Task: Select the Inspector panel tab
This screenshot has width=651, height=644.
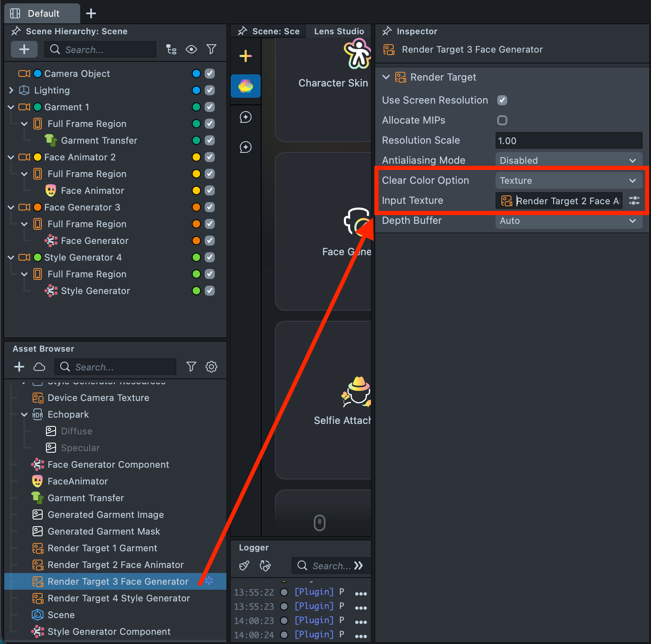Action: click(417, 31)
